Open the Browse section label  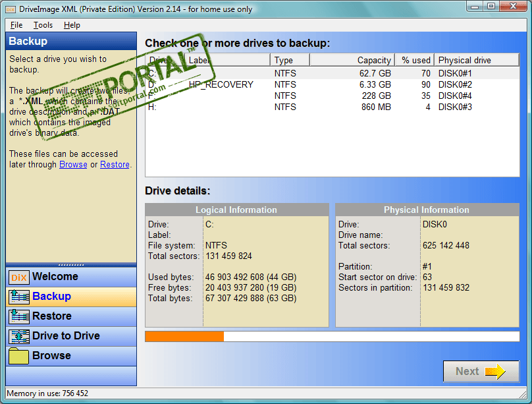click(x=51, y=355)
